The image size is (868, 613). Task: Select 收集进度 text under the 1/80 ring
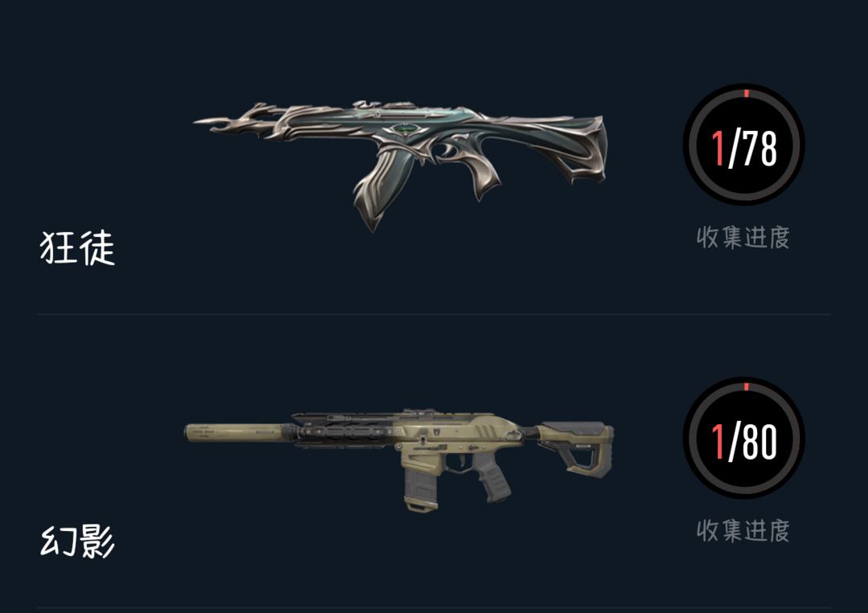click(x=743, y=530)
